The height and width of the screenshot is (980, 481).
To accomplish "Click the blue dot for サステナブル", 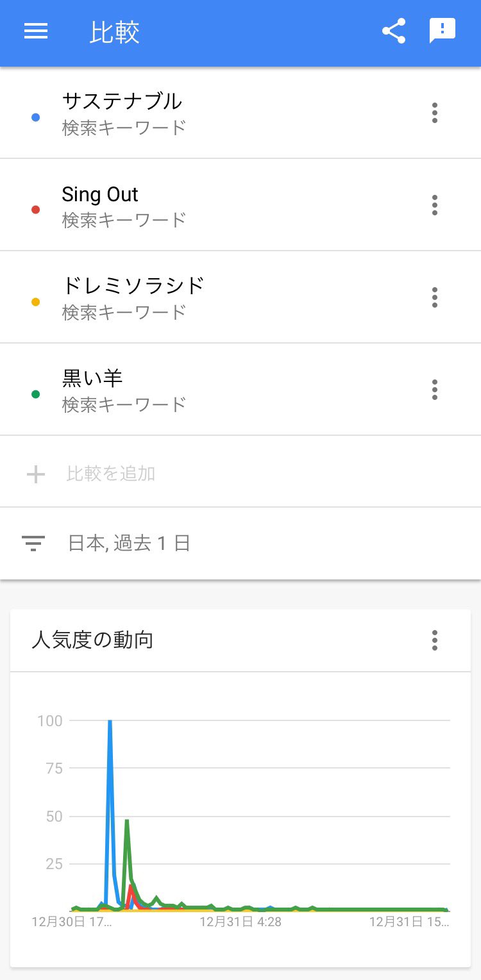I will 35,117.
